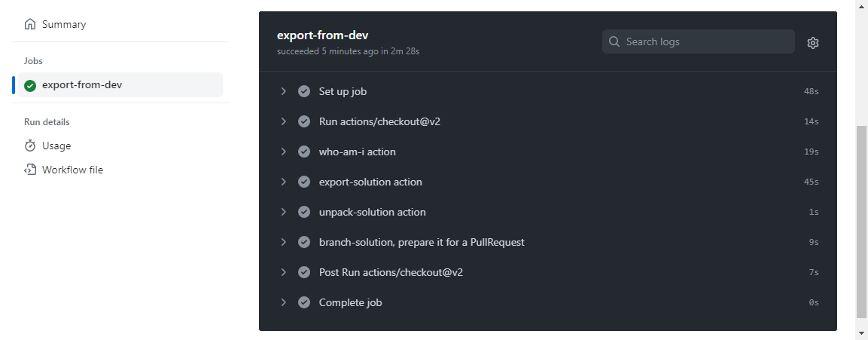Click the "Set up job" step label

[343, 91]
